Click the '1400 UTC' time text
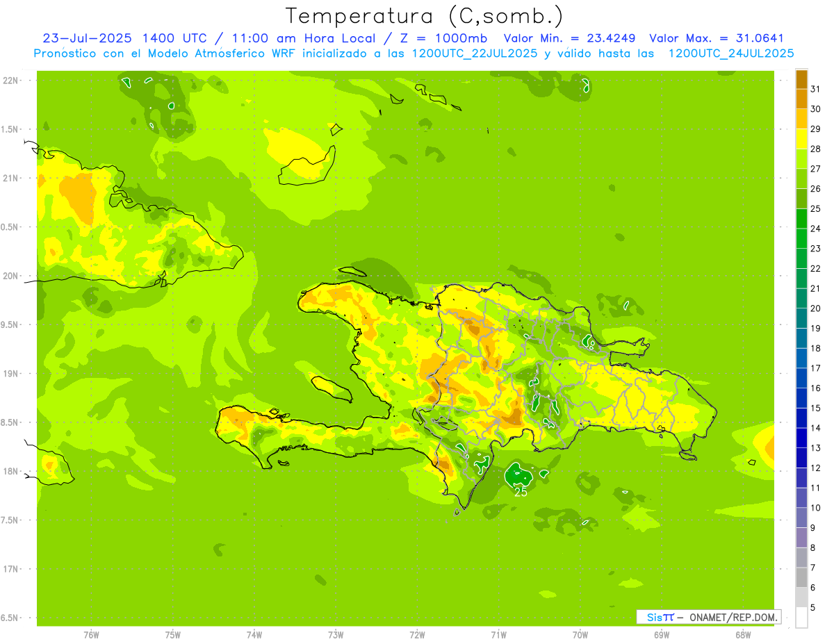Viewport: 834px width, 644px height. click(174, 38)
